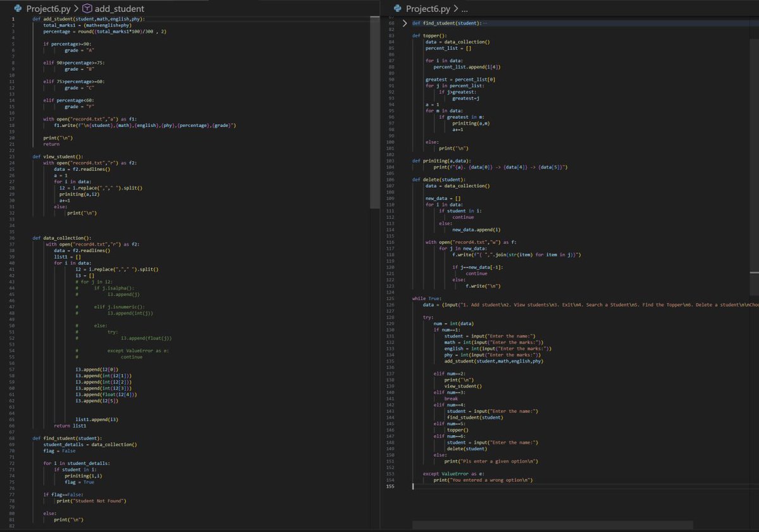Click the 'f1.write(' line
This screenshot has height=532, width=759.
tap(145, 125)
